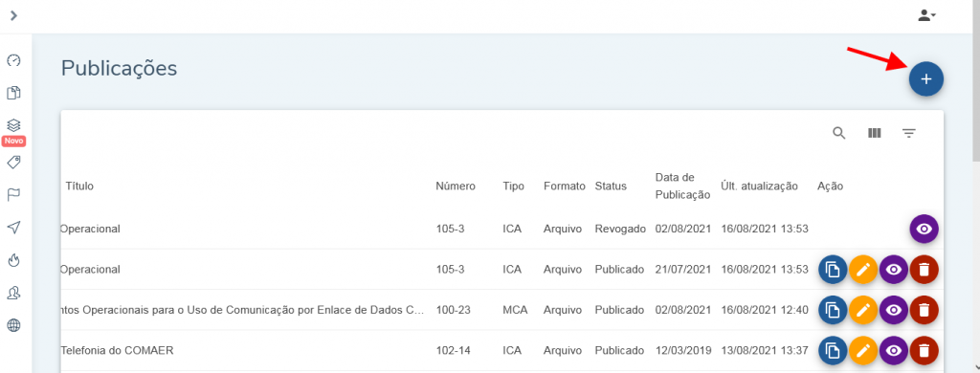The height and width of the screenshot is (373, 980).
Task: Open the flag sidebar icon
Action: point(13,195)
